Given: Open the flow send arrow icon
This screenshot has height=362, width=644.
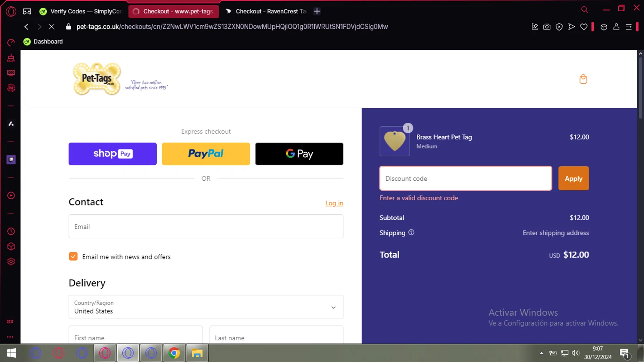Looking at the screenshot, I should click(x=571, y=27).
